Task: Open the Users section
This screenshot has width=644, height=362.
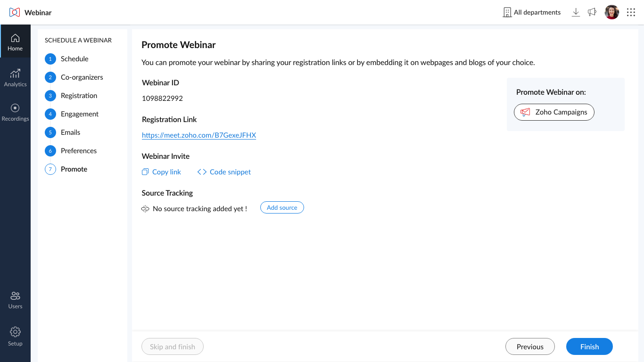Action: pyautogui.click(x=15, y=300)
